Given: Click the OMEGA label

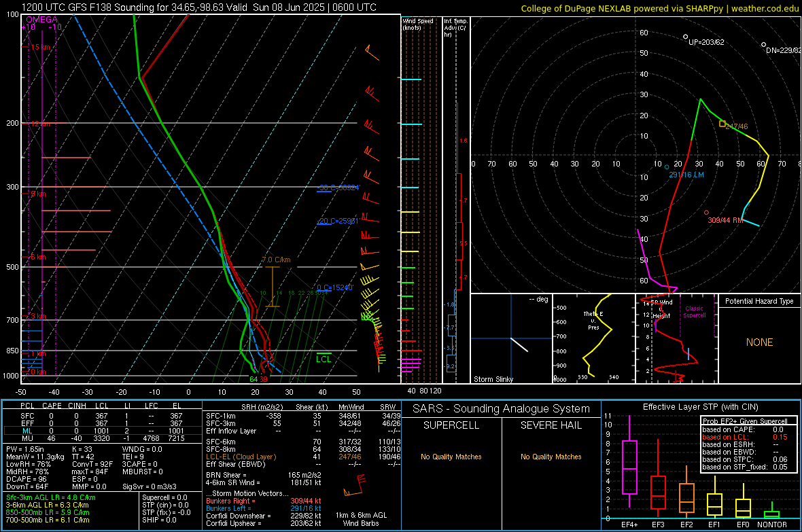Looking at the screenshot, I should pyautogui.click(x=42, y=20).
